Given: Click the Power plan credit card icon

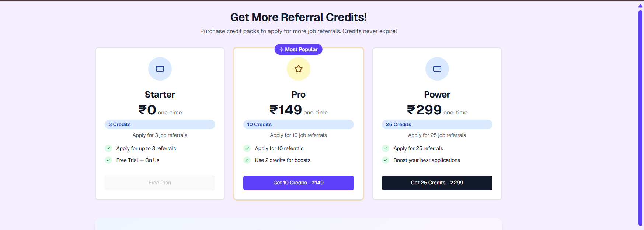Looking at the screenshot, I should click(x=437, y=69).
